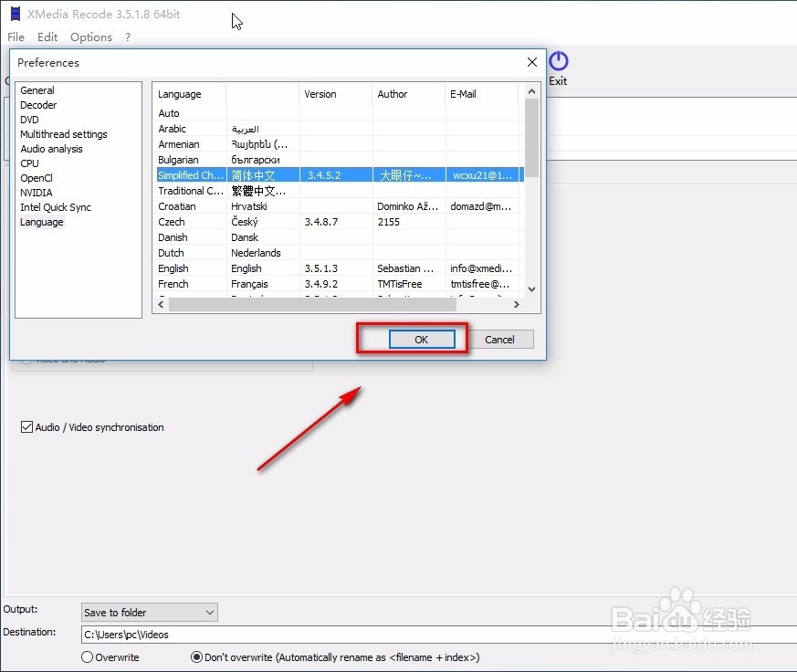
Task: Open the ? help menu
Action: pyautogui.click(x=128, y=37)
